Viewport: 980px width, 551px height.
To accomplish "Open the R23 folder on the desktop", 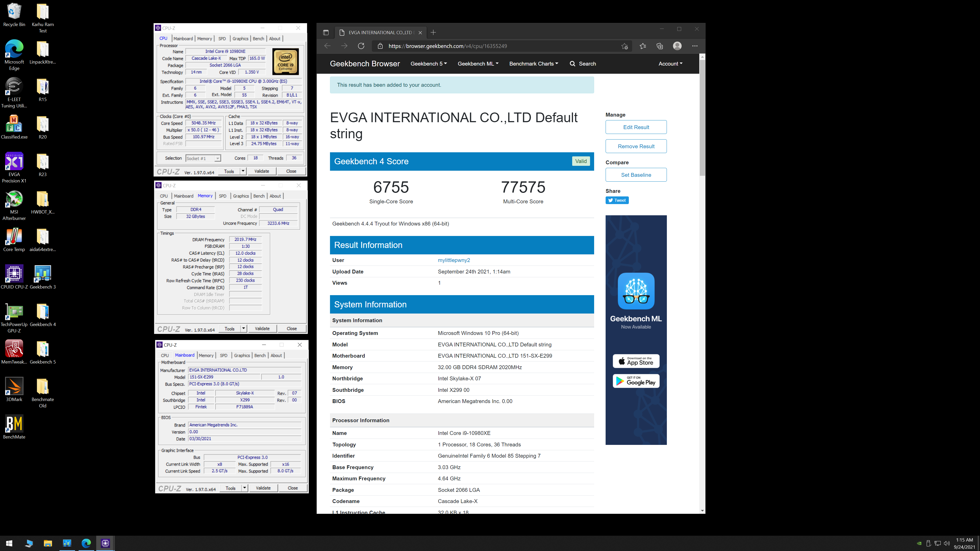I will tap(43, 165).
